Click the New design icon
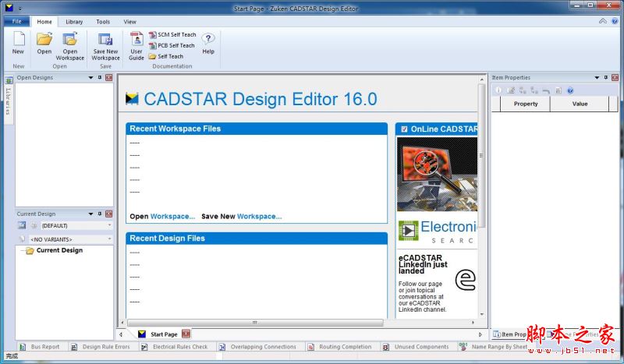624x364 pixels. (x=19, y=39)
